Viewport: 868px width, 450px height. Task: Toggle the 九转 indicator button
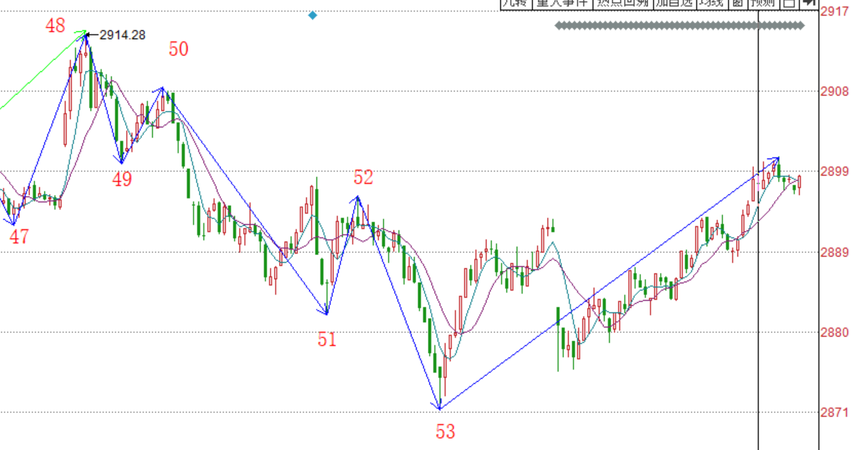(515, 3)
